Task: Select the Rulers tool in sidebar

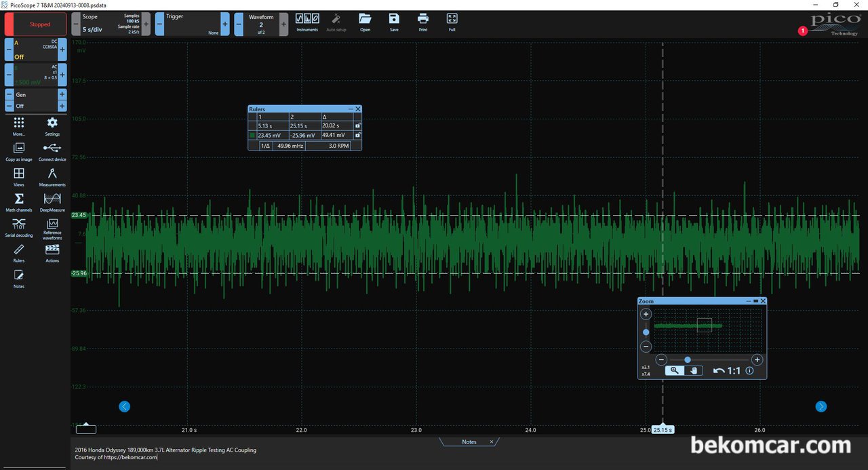Action: tap(19, 253)
